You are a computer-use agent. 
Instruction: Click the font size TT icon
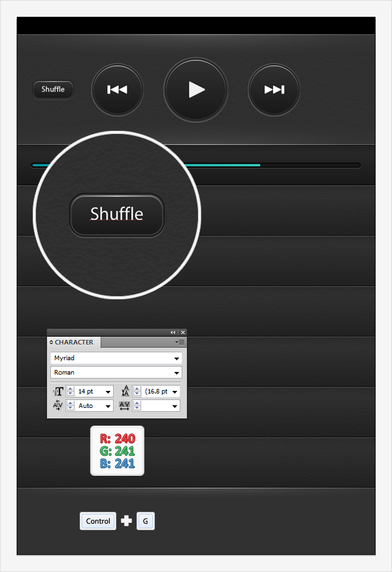(x=58, y=392)
